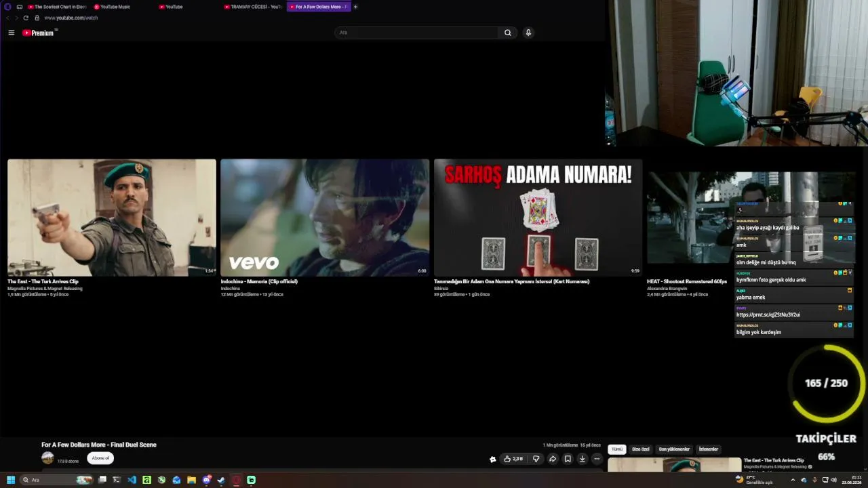Open the browser profile icon
The width and height of the screenshot is (868, 488).
click(8, 7)
